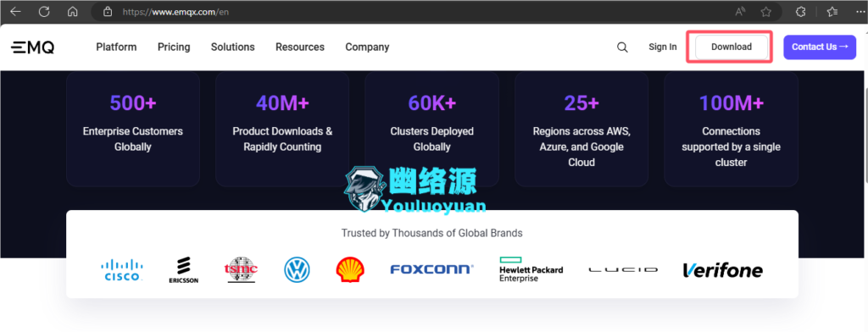The height and width of the screenshot is (332, 868).
Task: Open the Resources menu
Action: pyautogui.click(x=300, y=47)
